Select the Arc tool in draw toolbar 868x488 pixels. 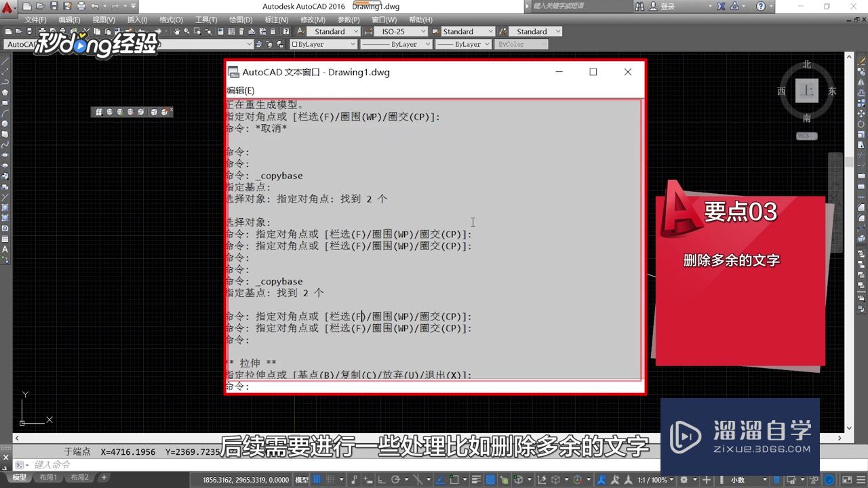(x=5, y=113)
